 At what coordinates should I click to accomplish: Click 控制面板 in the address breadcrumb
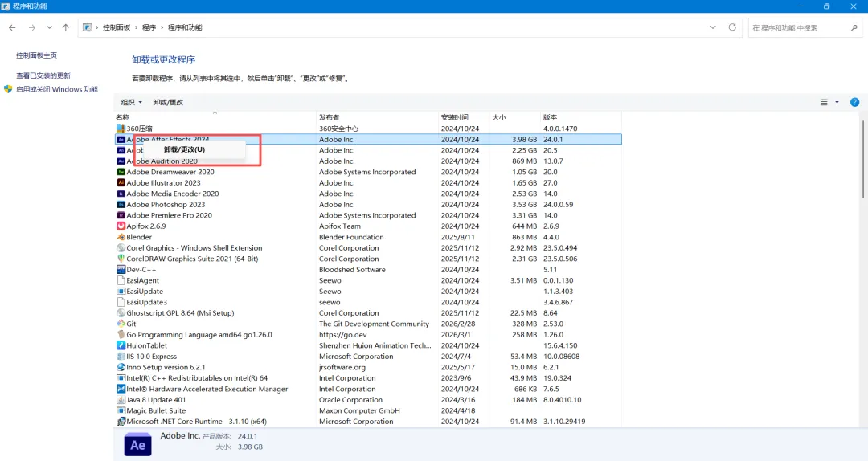117,27
